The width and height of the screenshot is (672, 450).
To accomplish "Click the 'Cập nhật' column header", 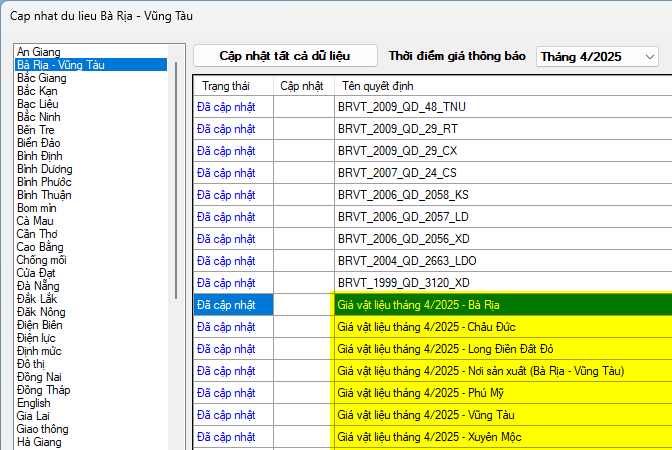I will pos(302,86).
